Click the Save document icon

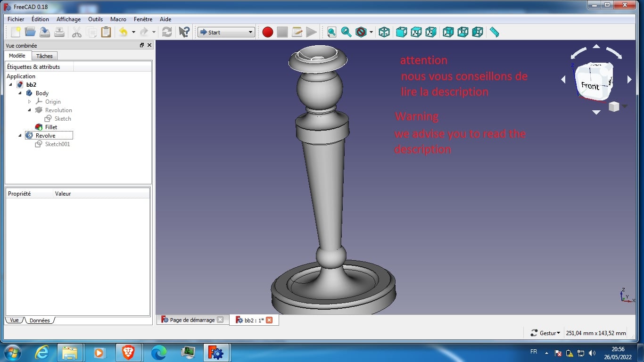(45, 32)
